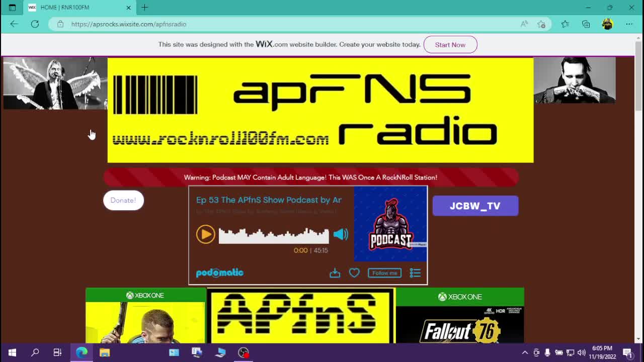Screen dimensions: 644x362
Task: Close the HOME | RNR100FM tab
Action: [x=128, y=8]
